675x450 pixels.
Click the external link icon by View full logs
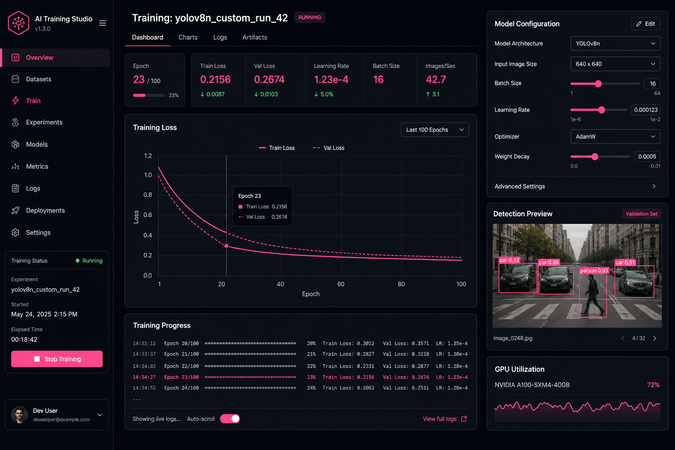point(464,419)
